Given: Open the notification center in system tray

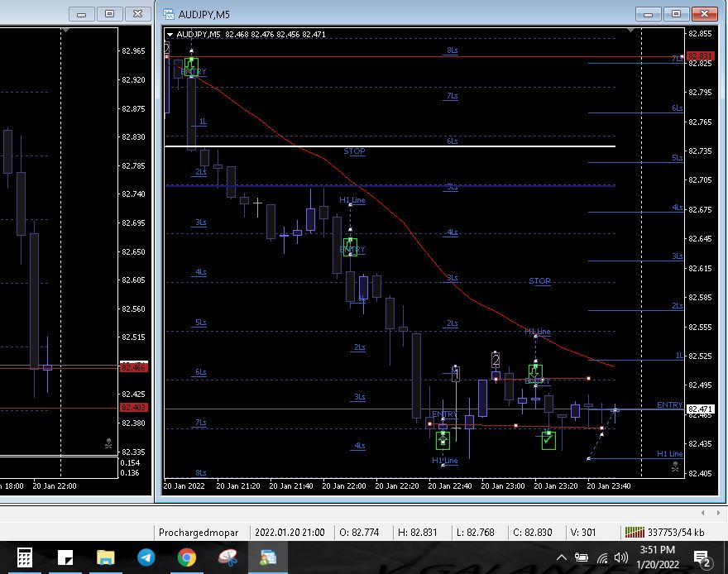Looking at the screenshot, I should [701, 558].
